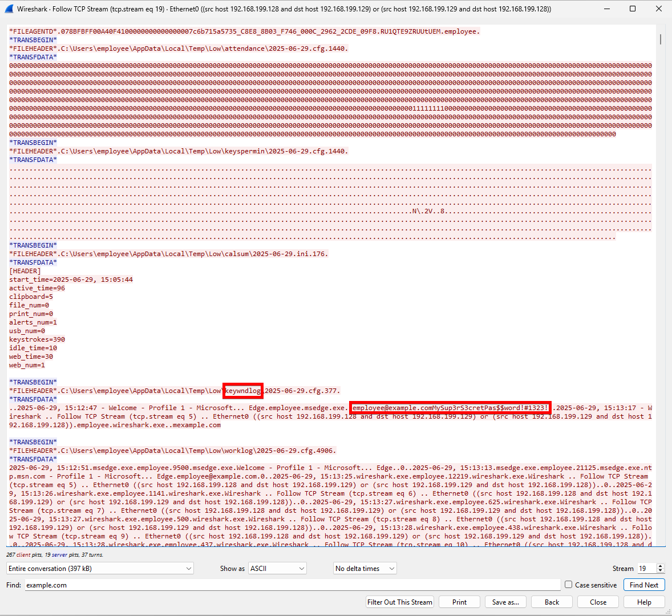Image resolution: width=672 pixels, height=616 pixels.
Task: Maximize the Follow TCP Stream window
Action: 633,9
